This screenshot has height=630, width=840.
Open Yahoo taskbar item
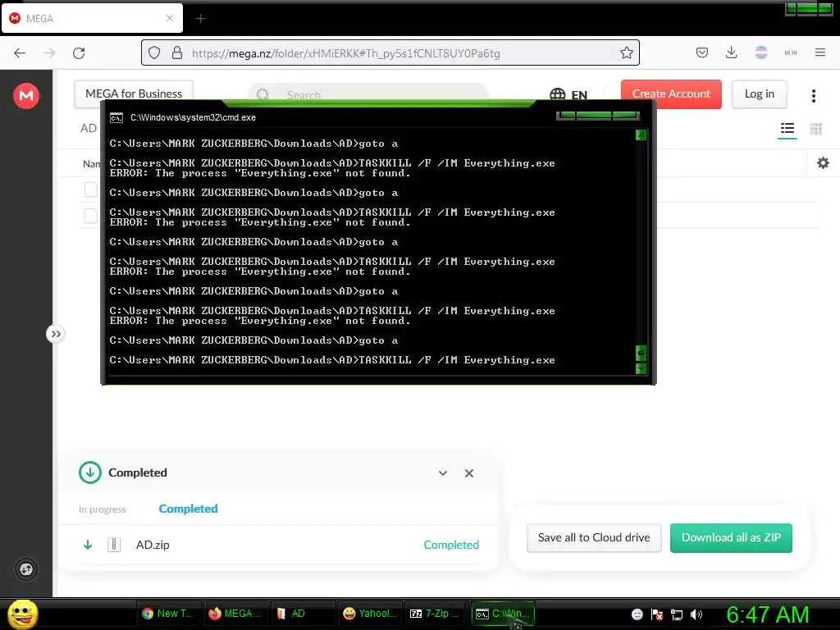click(370, 614)
